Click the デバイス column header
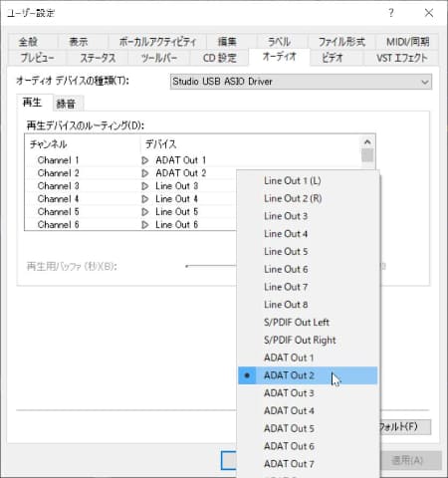 pos(251,144)
